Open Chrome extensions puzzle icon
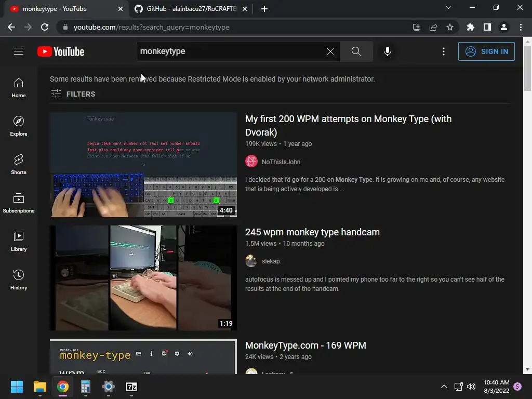Viewport: 532px width, 399px height. [471, 27]
